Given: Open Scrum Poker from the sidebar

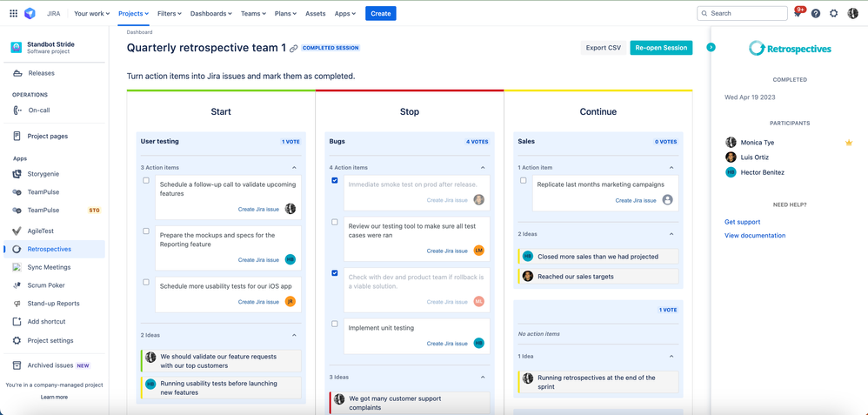Looking at the screenshot, I should point(46,285).
